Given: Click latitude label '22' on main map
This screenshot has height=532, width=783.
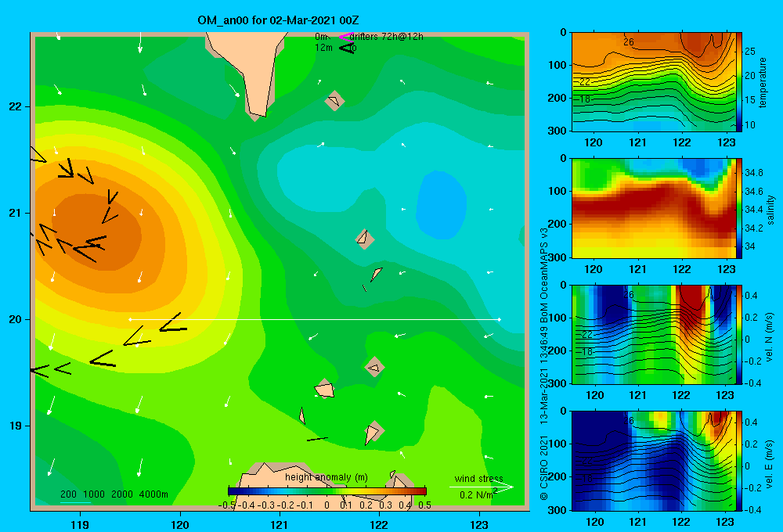Looking at the screenshot, I should point(16,106).
